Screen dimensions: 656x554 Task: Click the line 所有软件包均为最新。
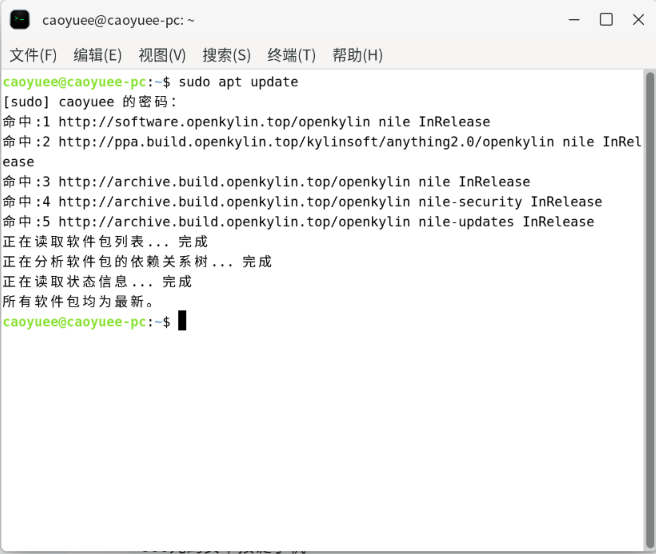coord(80,301)
